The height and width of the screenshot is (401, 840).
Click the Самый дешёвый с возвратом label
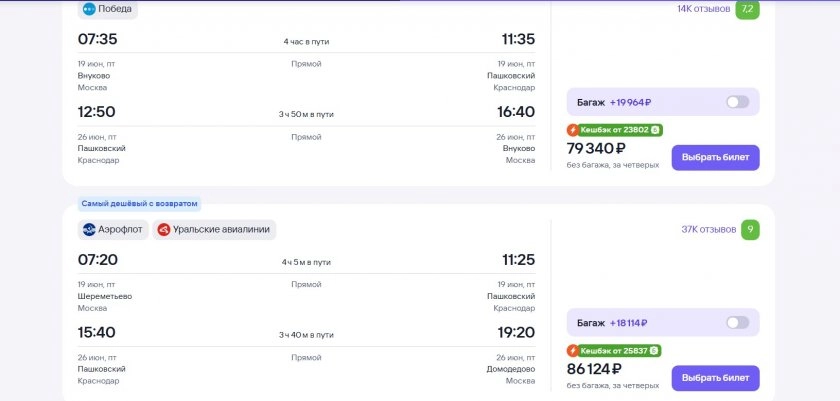point(140,204)
